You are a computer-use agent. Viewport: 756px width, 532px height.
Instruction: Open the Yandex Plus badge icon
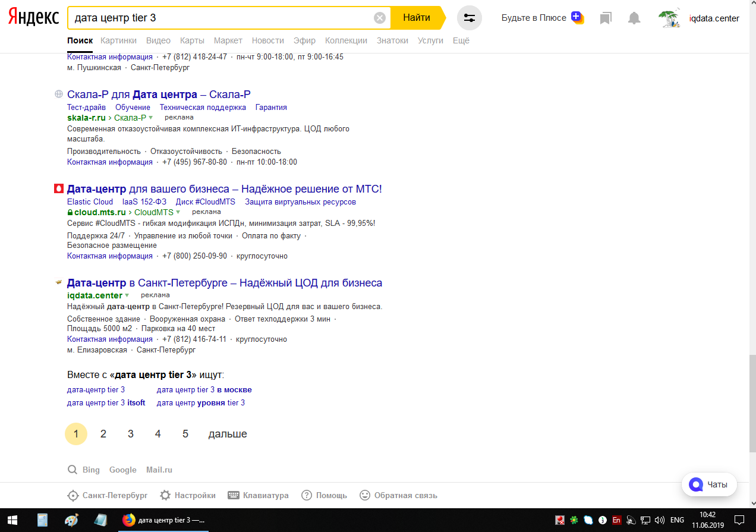(x=577, y=17)
